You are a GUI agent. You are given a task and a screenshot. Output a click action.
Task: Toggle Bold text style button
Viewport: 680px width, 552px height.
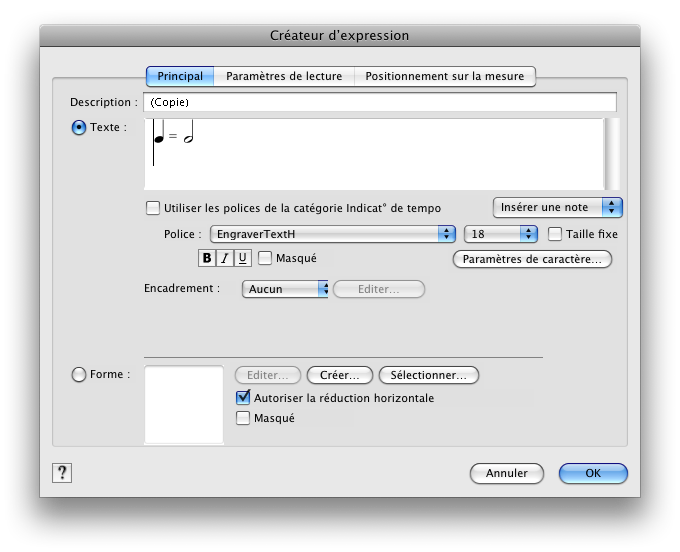tap(207, 258)
